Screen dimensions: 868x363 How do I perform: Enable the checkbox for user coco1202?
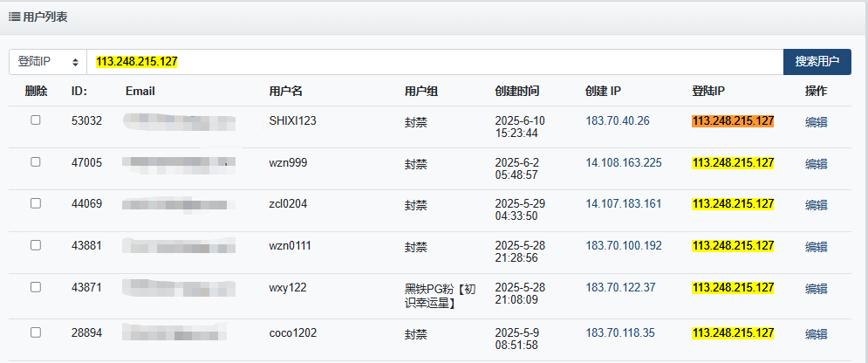(x=36, y=332)
